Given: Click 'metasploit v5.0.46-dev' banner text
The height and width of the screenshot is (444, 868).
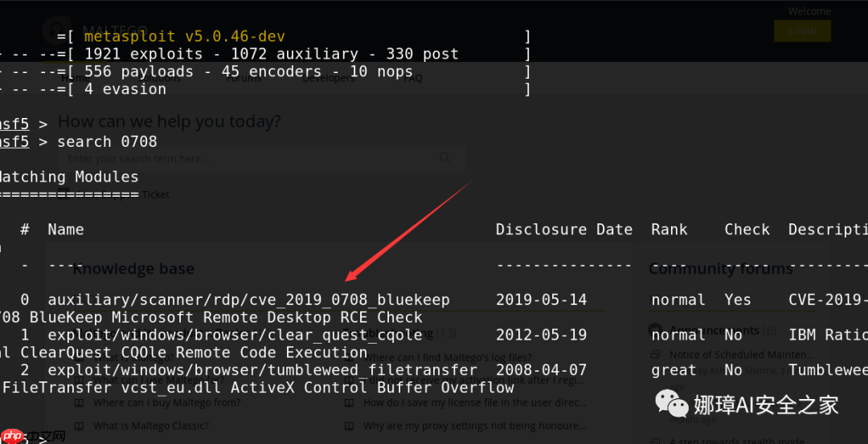Looking at the screenshot, I should (x=185, y=37).
